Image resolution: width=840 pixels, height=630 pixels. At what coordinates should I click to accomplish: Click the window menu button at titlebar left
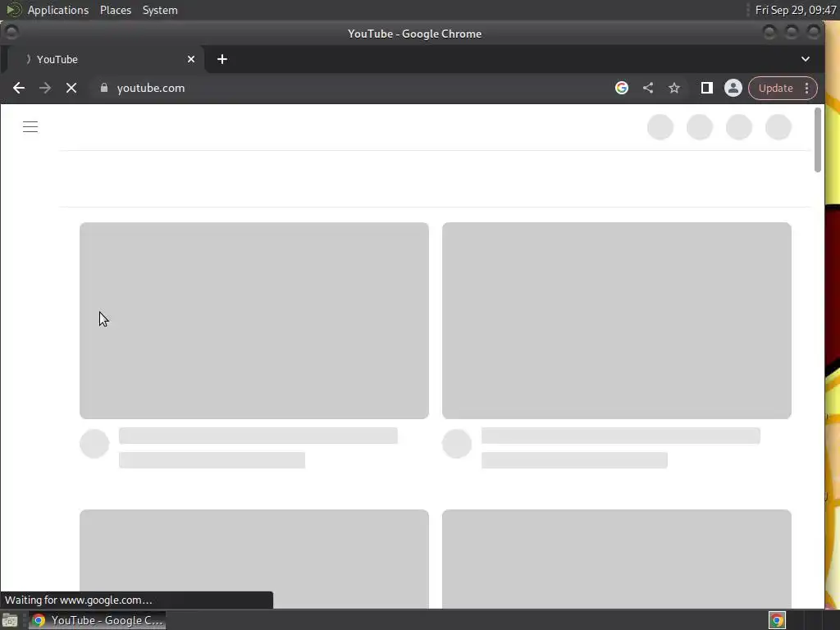coord(11,33)
